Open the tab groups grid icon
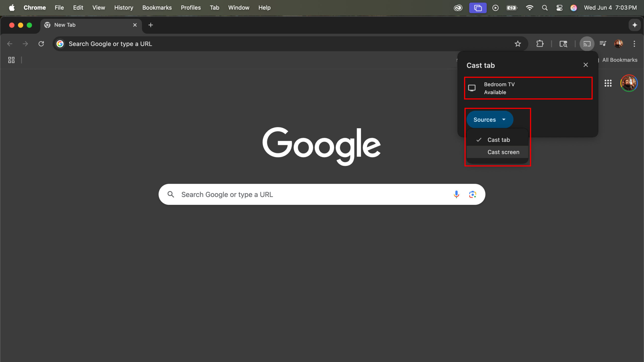 11,60
